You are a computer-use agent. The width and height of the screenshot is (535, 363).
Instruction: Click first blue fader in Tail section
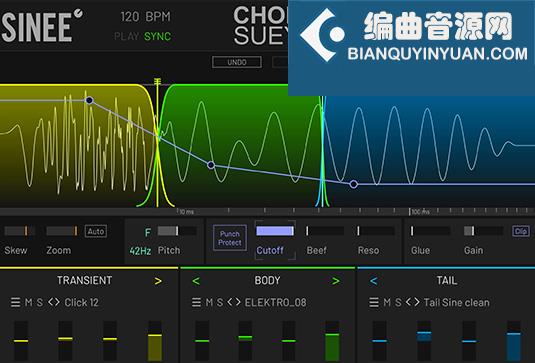[379, 340]
